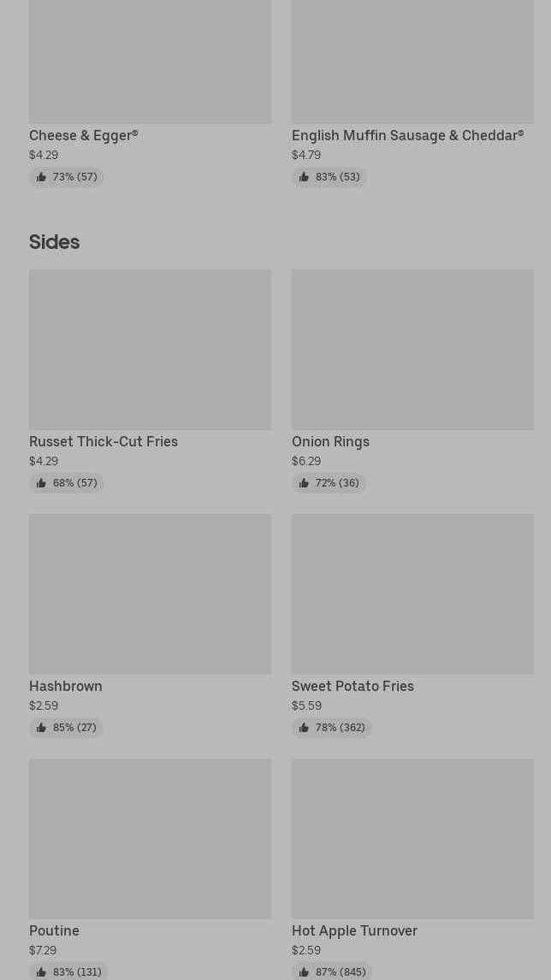Click thumbs-up icon for Hot Apple Turnover

coord(304,972)
